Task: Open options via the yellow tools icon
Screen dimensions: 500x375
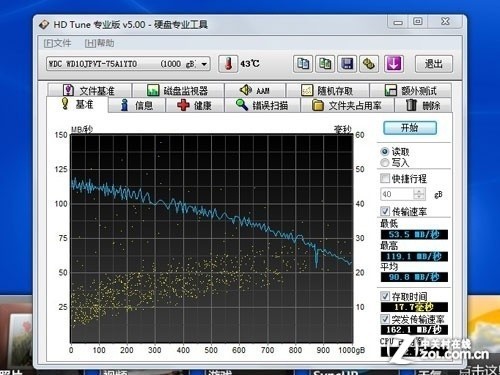Action: coord(369,63)
